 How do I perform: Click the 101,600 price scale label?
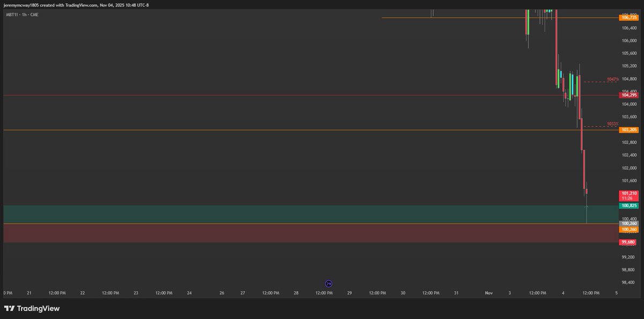(628, 181)
